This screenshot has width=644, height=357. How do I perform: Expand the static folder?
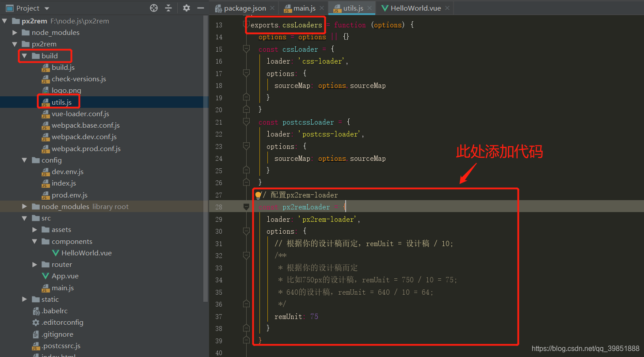coord(24,299)
